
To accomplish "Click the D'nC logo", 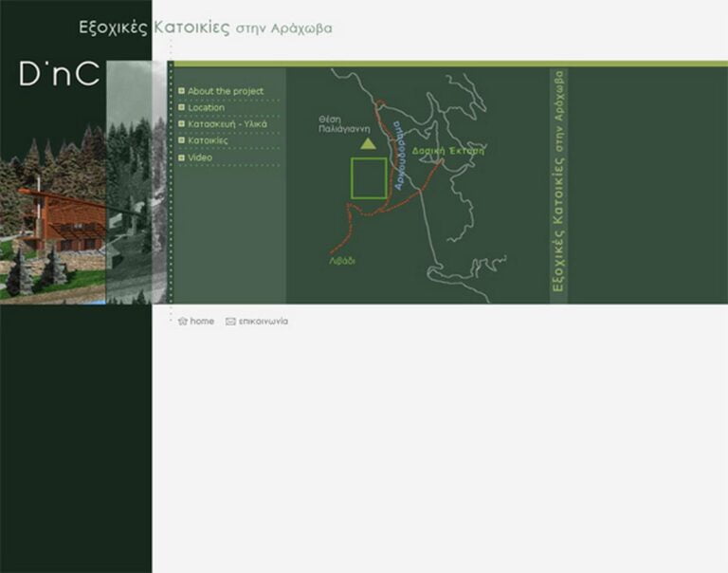I will pos(59,76).
